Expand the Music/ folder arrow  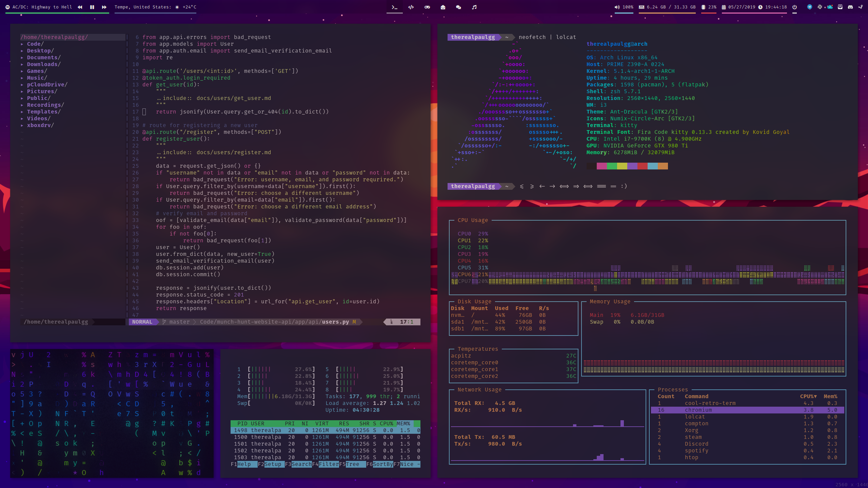(x=22, y=78)
